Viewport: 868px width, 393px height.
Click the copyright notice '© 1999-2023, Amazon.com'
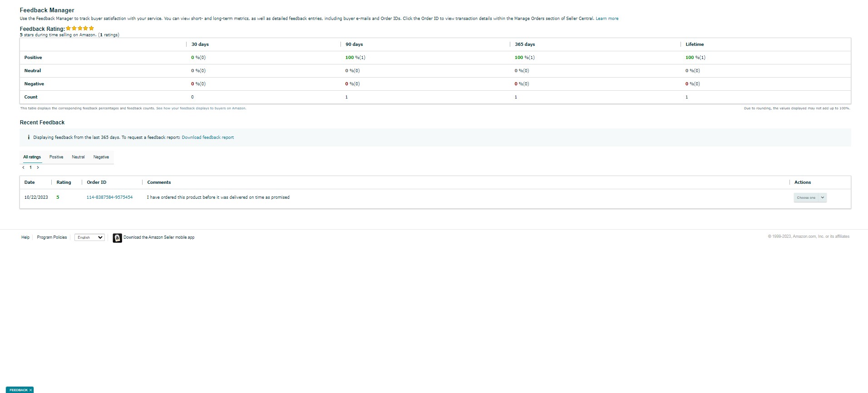[809, 236]
